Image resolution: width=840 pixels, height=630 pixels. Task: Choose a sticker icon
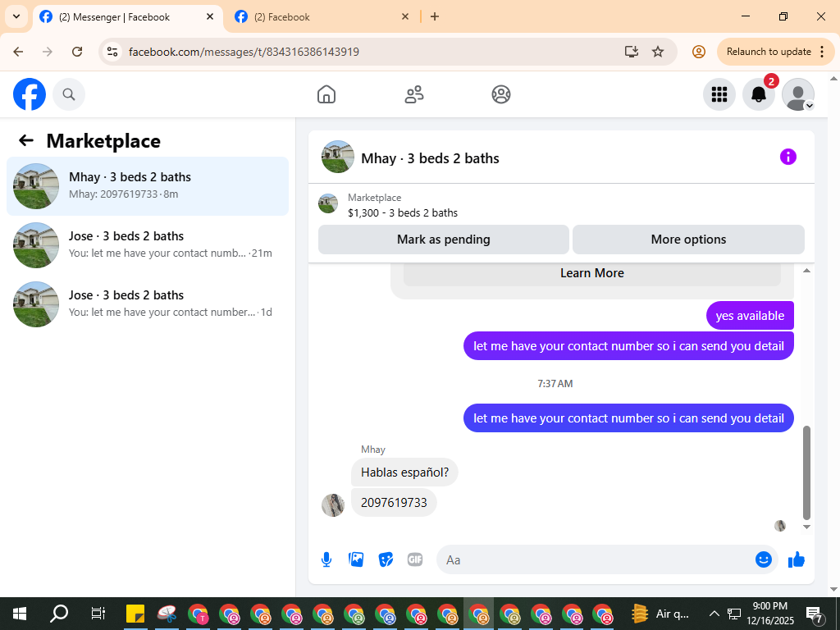tap(386, 559)
